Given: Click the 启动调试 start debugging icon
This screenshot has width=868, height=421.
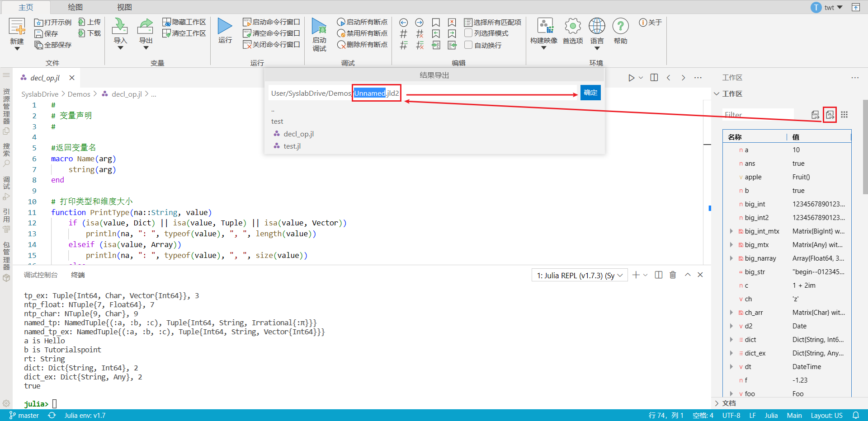Looking at the screenshot, I should click(319, 27).
